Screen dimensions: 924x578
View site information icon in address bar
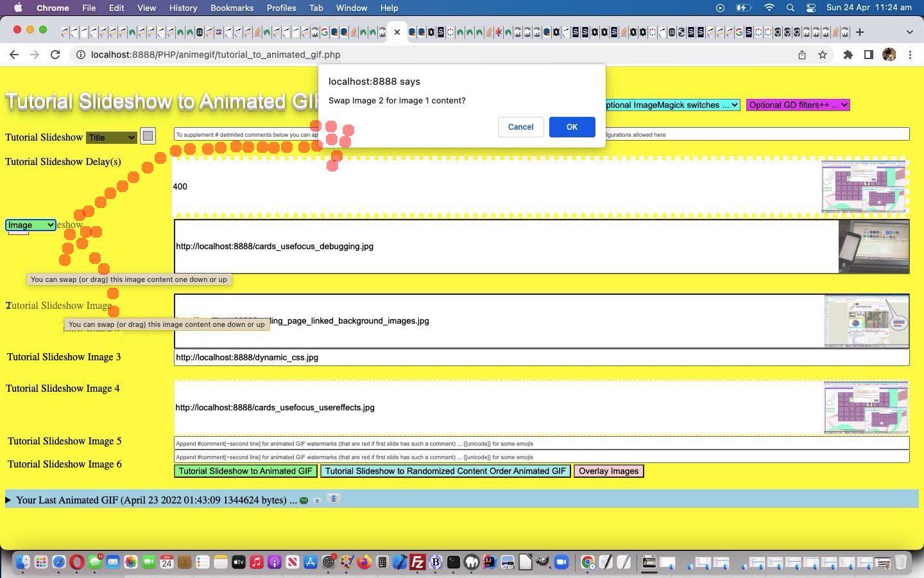coord(81,55)
